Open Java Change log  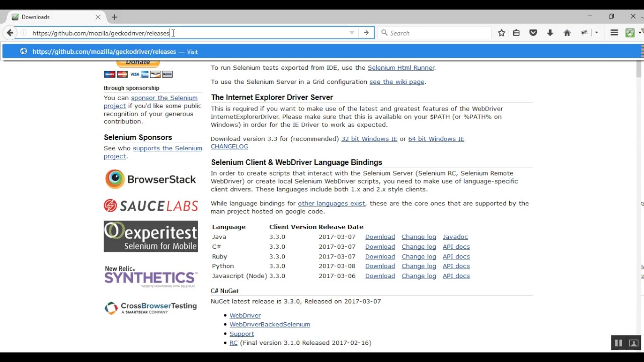coord(419,237)
